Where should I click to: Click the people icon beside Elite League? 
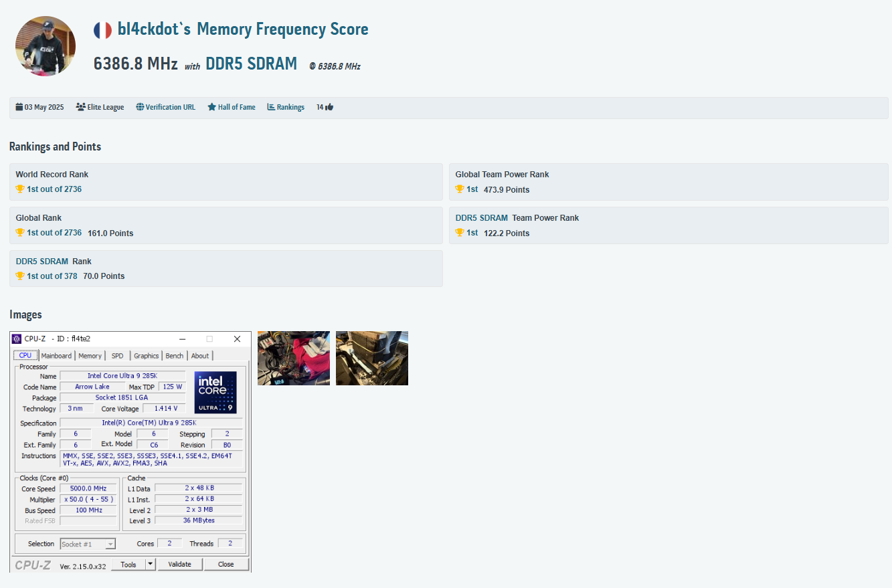click(81, 107)
